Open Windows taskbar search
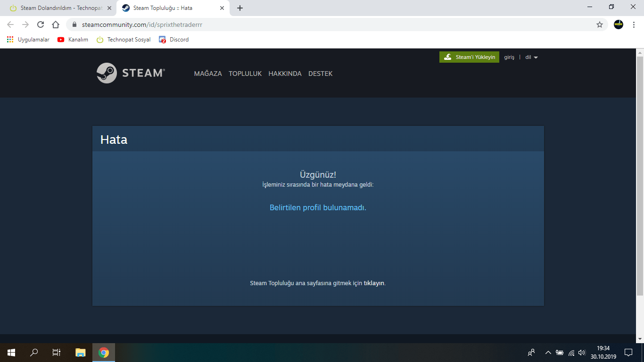This screenshot has width=644, height=362. [34, 353]
